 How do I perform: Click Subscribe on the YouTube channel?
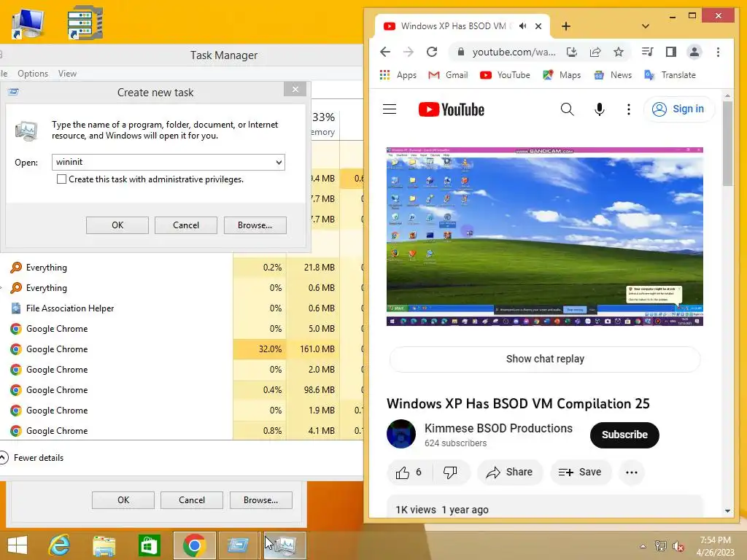[624, 435]
